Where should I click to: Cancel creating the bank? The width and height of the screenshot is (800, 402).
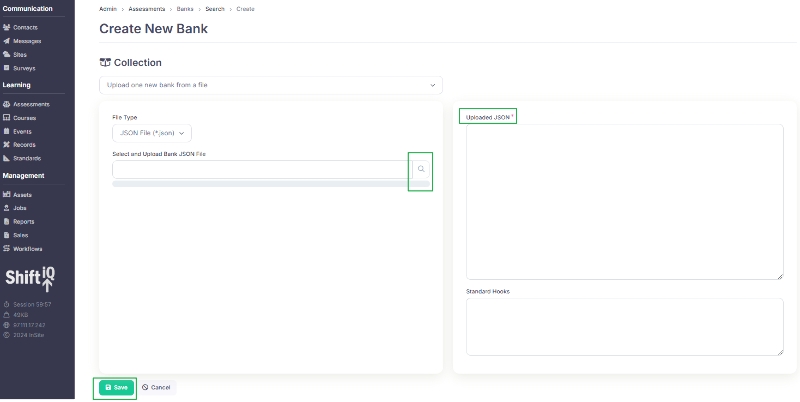coord(156,387)
